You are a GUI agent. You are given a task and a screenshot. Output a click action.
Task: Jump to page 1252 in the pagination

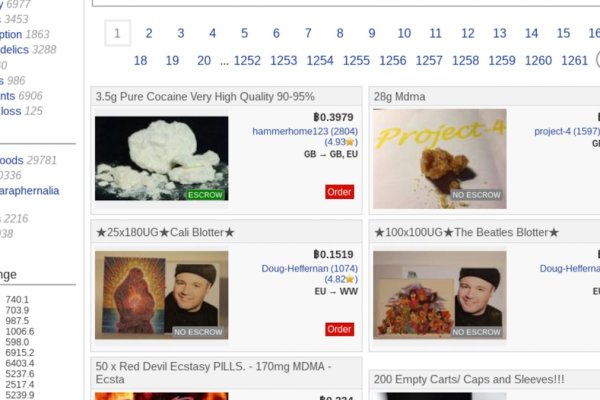(x=247, y=60)
